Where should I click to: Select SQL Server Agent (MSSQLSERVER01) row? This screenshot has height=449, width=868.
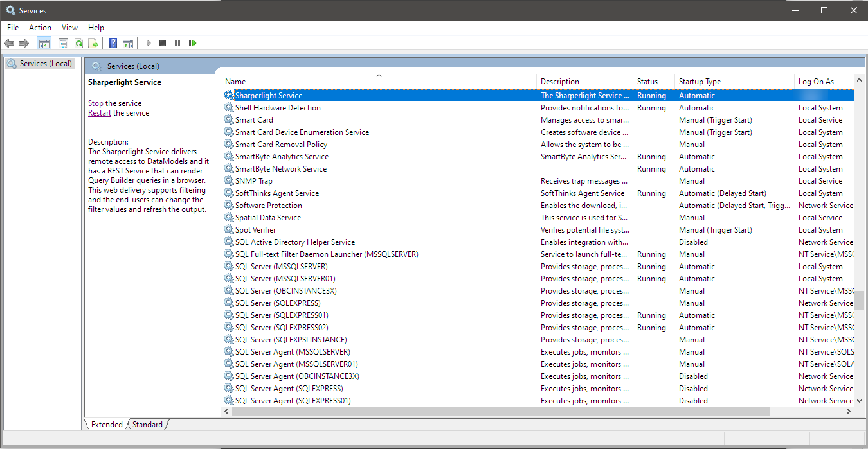(x=538, y=364)
